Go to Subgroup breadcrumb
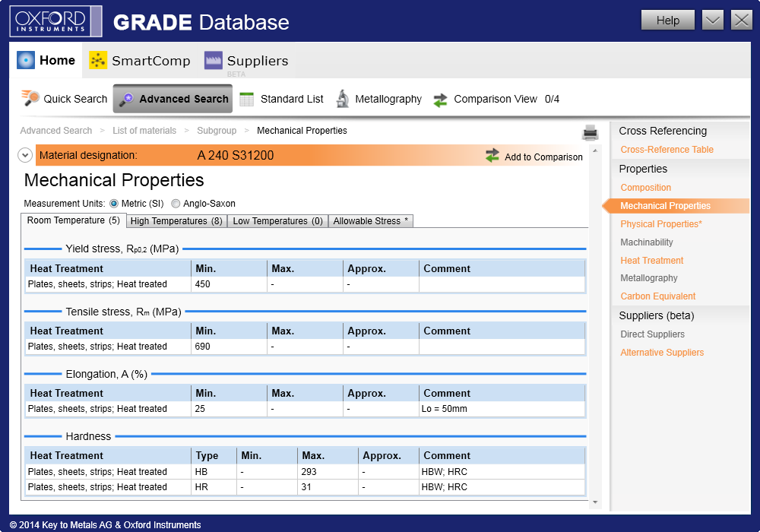 (x=217, y=130)
